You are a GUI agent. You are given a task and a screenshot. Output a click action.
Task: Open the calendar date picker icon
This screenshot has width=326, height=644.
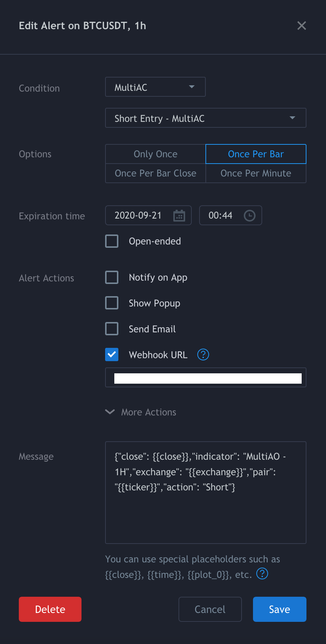pos(180,215)
